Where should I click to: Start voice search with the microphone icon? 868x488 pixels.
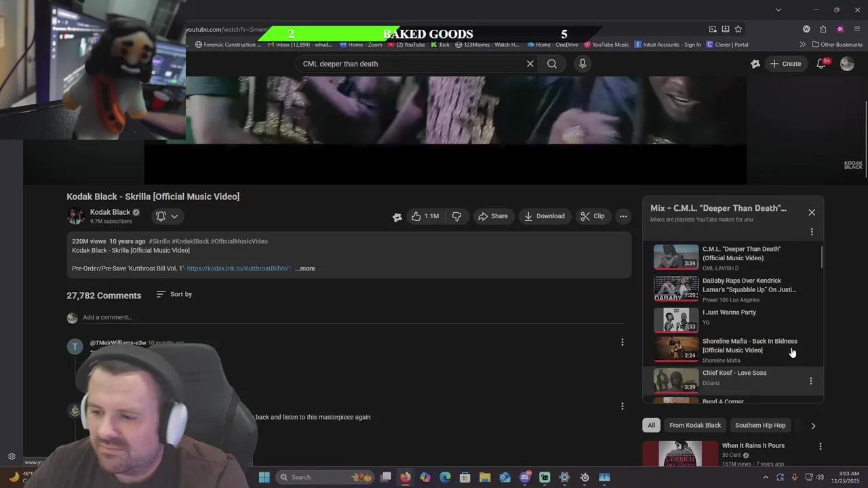583,64
